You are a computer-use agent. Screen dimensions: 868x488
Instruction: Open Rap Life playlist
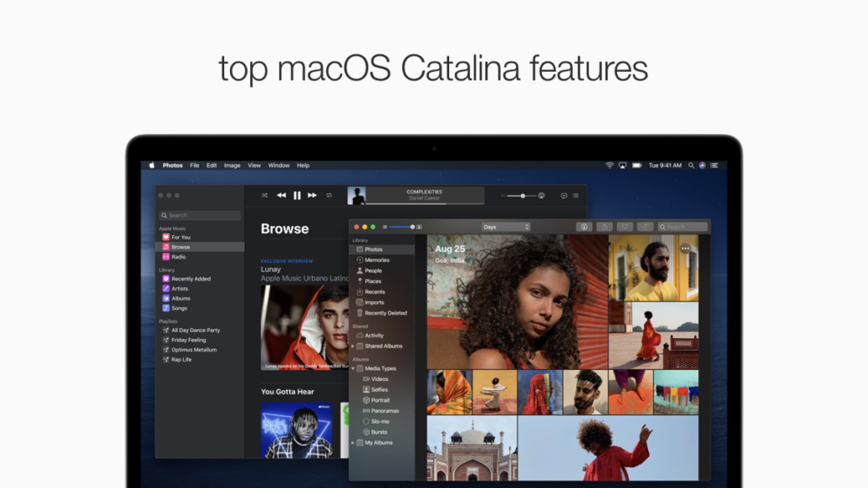click(200, 360)
